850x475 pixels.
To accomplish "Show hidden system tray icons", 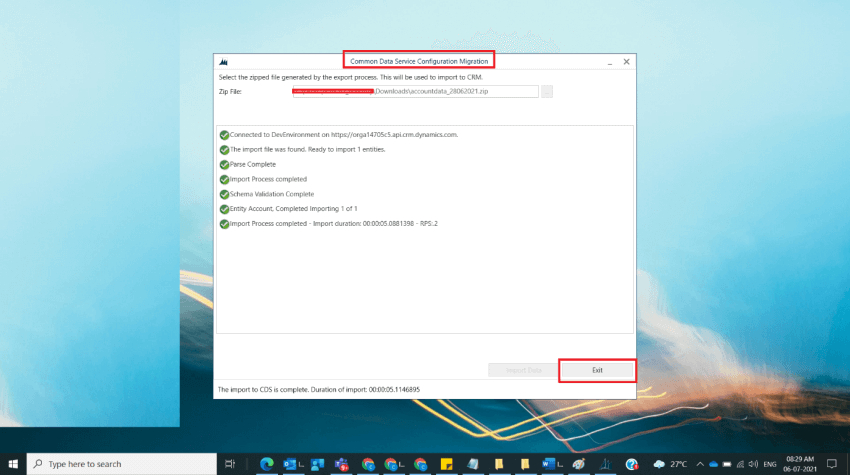I will [x=700, y=464].
